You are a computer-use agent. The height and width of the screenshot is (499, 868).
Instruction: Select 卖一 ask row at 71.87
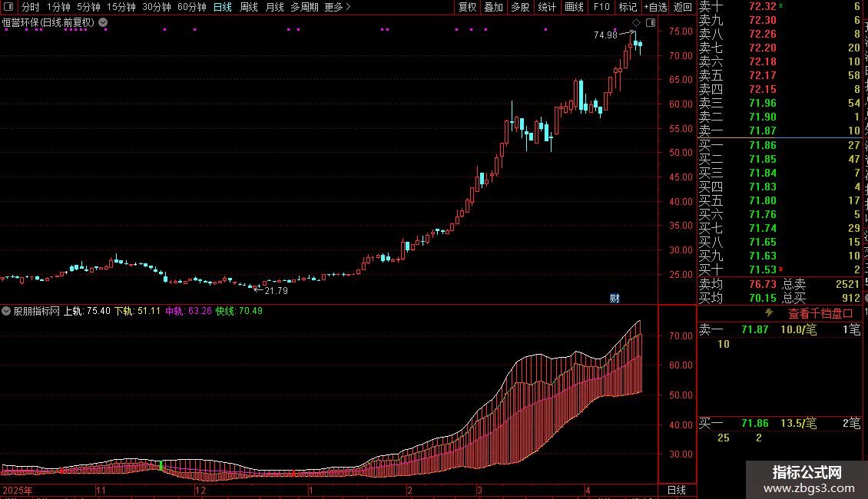tap(780, 131)
